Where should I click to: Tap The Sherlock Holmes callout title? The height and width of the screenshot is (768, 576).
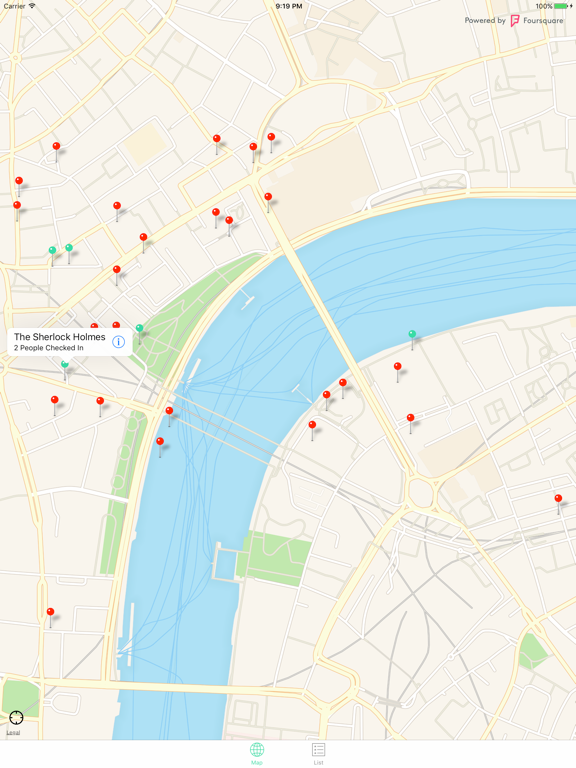(60, 337)
